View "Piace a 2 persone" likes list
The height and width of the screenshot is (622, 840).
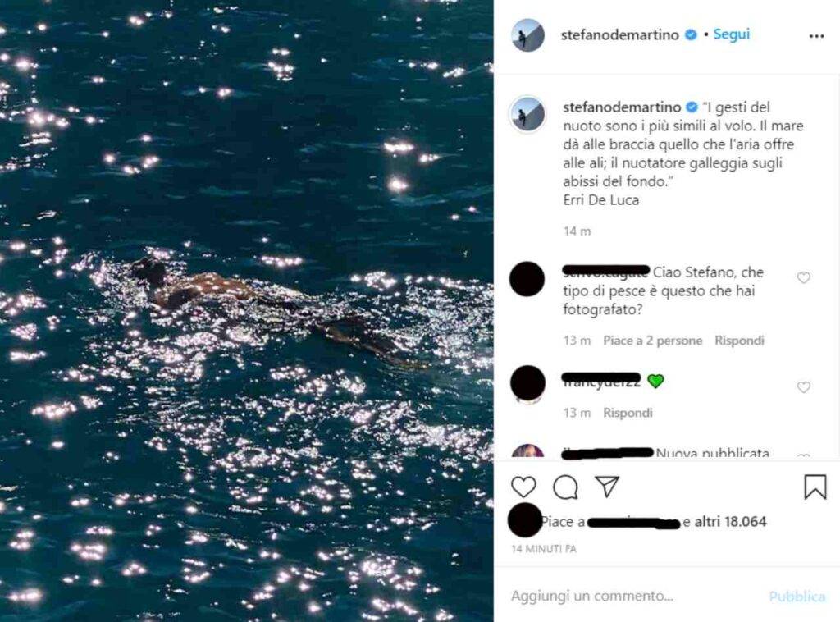tap(652, 341)
